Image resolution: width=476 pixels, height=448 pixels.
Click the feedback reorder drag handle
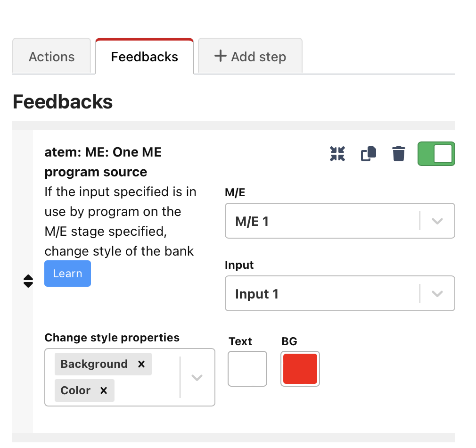(29, 280)
